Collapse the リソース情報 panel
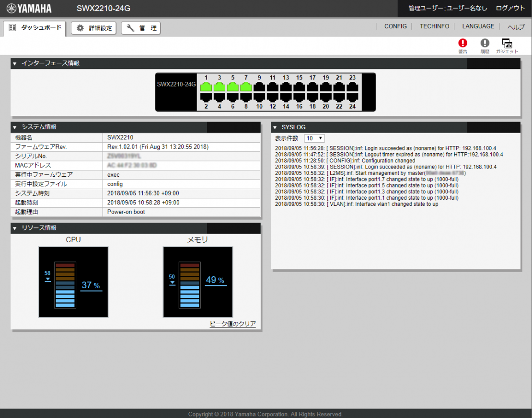Image resolution: width=532 pixels, height=418 pixels. pyautogui.click(x=14, y=228)
